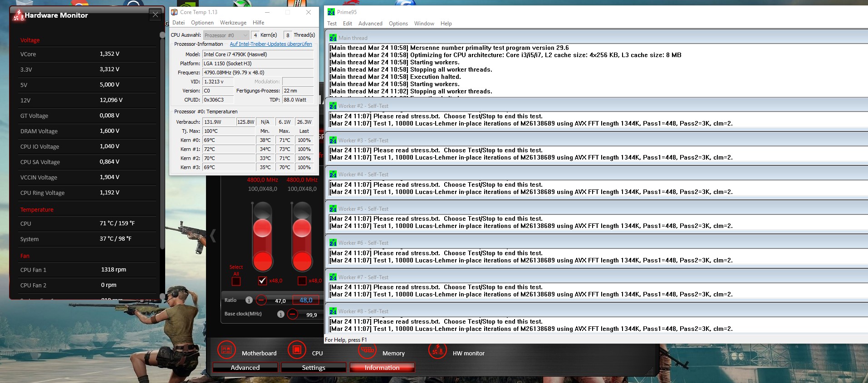The image size is (868, 383).
Task: Tick the Select All checkbox
Action: (236, 281)
